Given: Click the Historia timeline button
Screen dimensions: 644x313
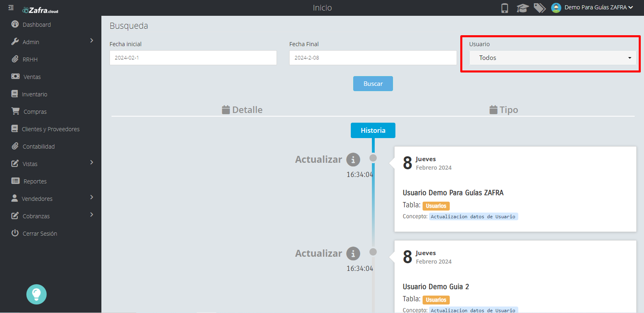Looking at the screenshot, I should click(373, 130).
